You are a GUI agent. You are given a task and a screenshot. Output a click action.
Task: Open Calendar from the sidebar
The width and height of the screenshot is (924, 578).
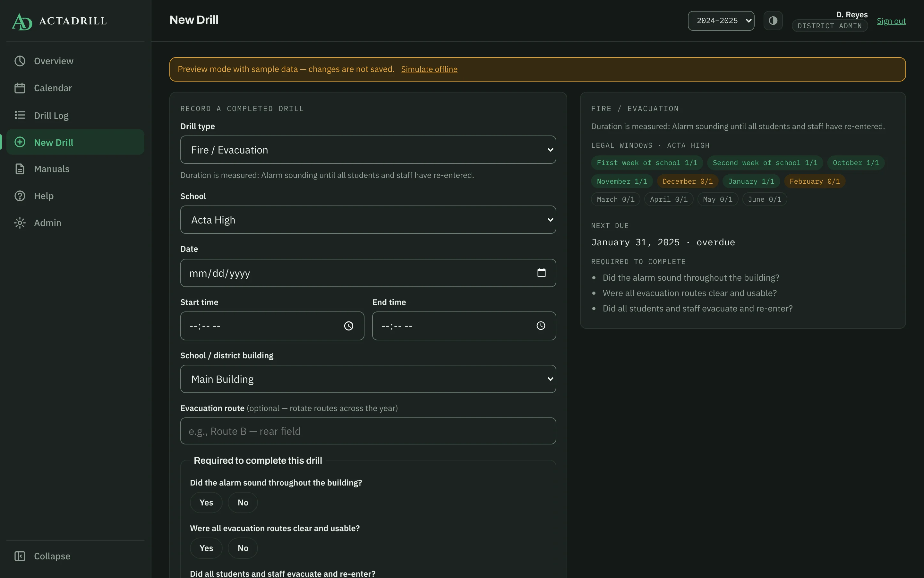[76, 88]
